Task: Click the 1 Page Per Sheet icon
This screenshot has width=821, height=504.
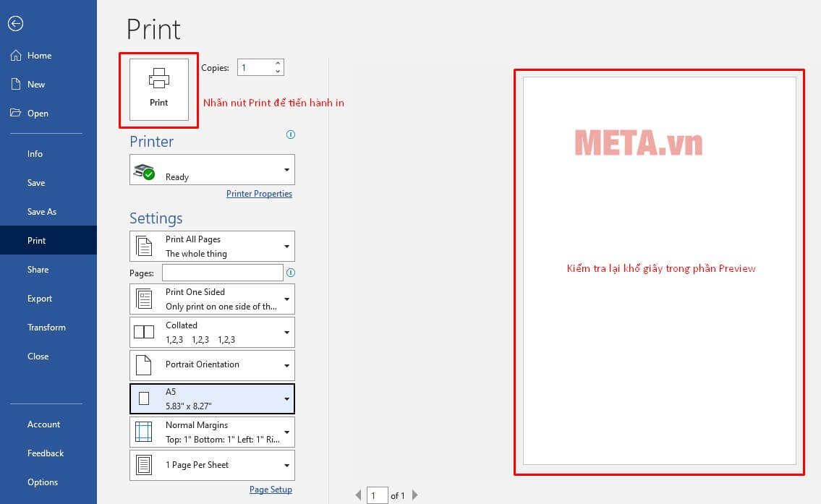Action: click(x=143, y=465)
